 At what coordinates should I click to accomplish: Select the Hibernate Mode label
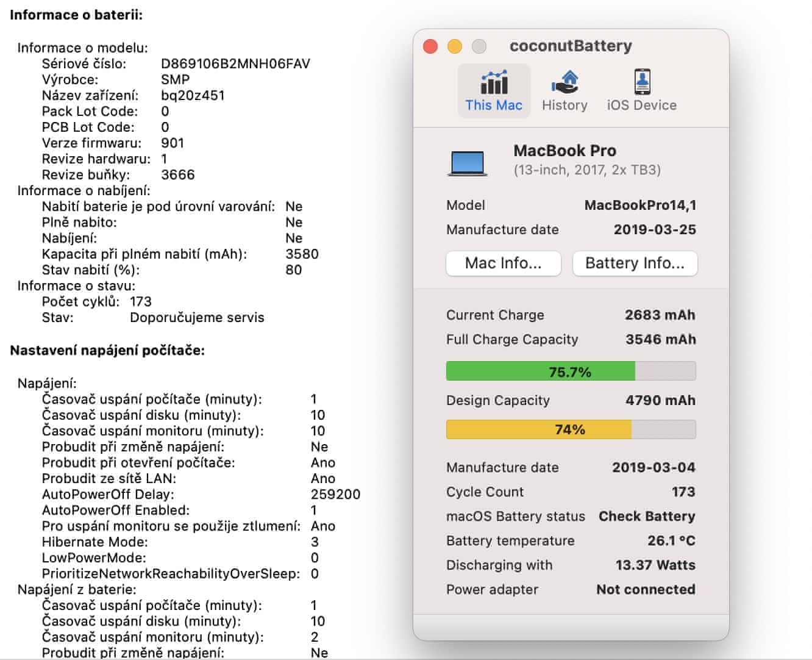94,542
